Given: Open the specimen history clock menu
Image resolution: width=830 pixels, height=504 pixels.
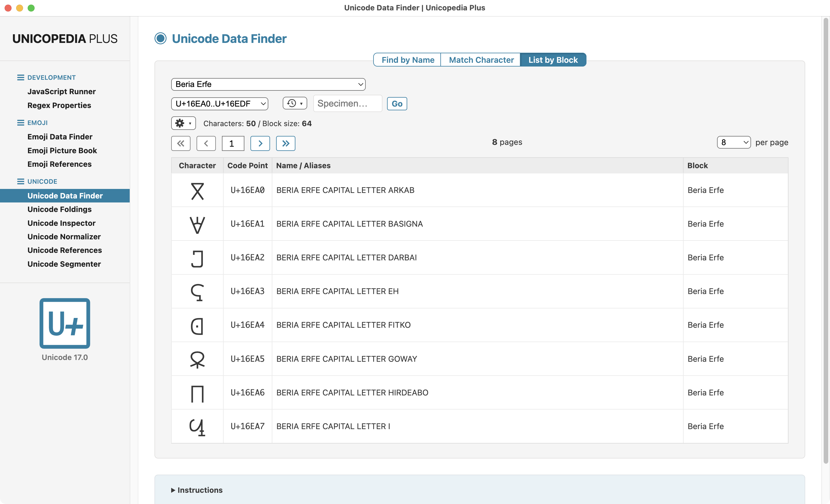Looking at the screenshot, I should tap(295, 103).
